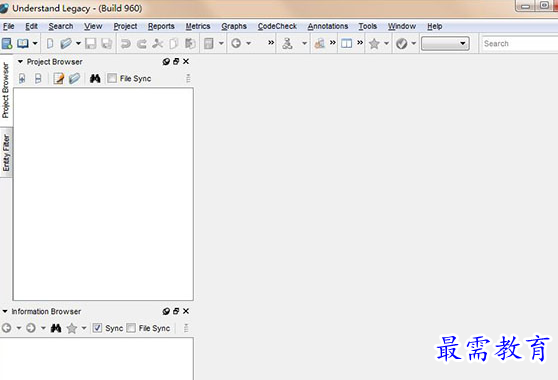558x380 pixels.
Task: Click the analyze buildings icon in toolbar
Action: [320, 43]
